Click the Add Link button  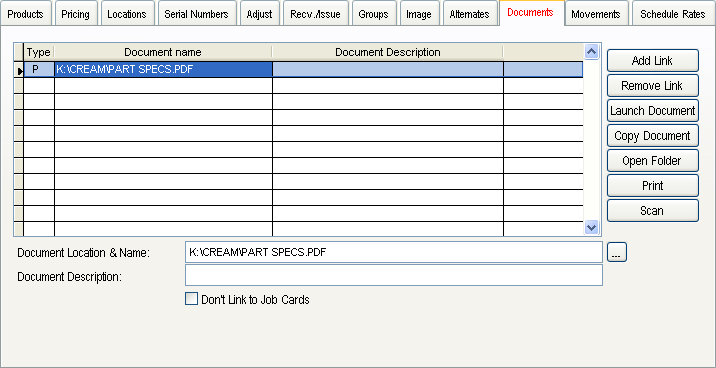[653, 60]
